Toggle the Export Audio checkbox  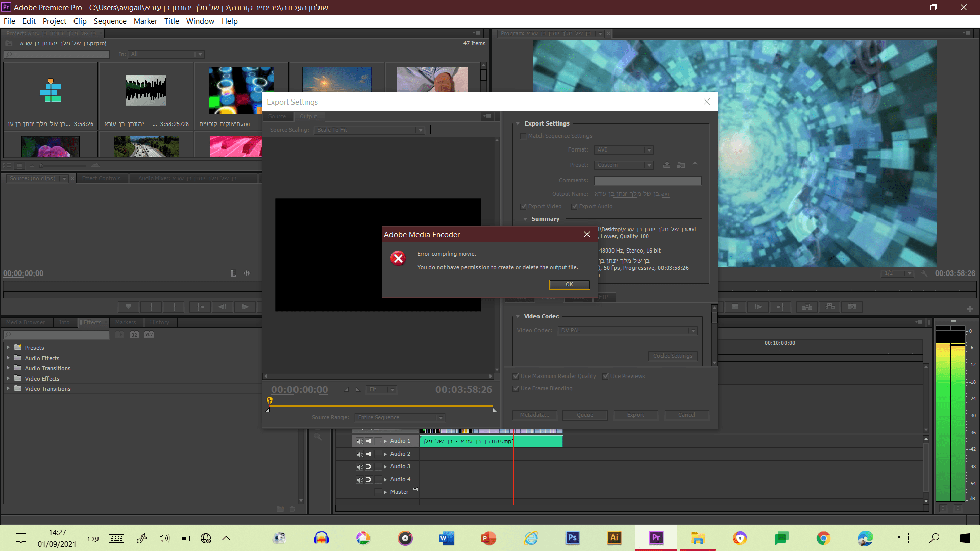[x=575, y=206]
